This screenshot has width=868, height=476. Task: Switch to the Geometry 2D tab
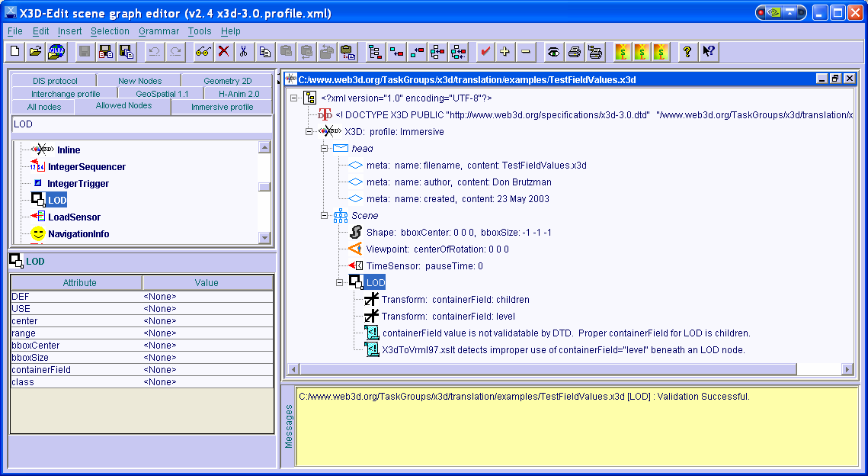click(x=227, y=81)
